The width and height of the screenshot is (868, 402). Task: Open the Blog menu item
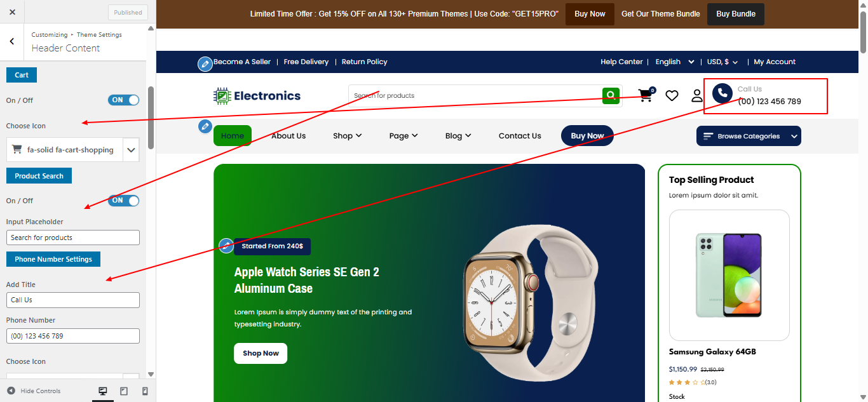pyautogui.click(x=458, y=135)
